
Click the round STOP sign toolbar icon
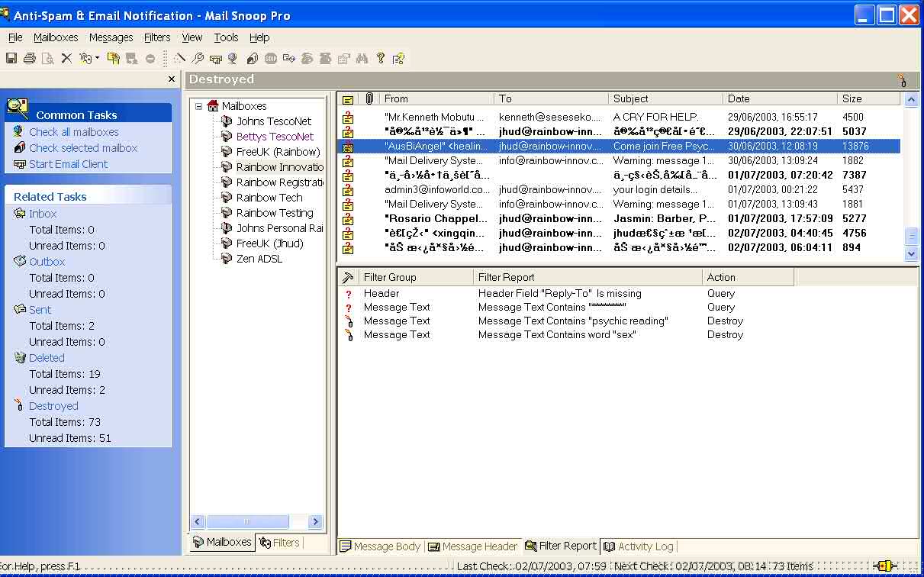pos(271,58)
